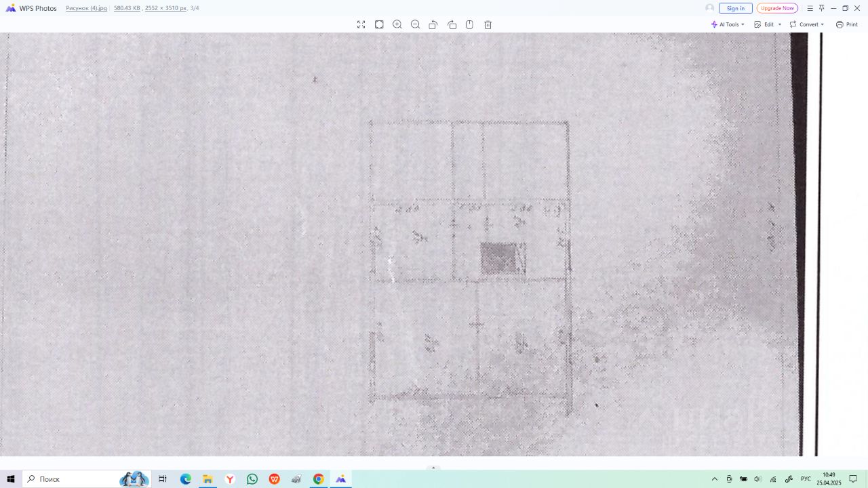This screenshot has width=868, height=488.
Task: Click the battery status tray icon
Action: [744, 479]
